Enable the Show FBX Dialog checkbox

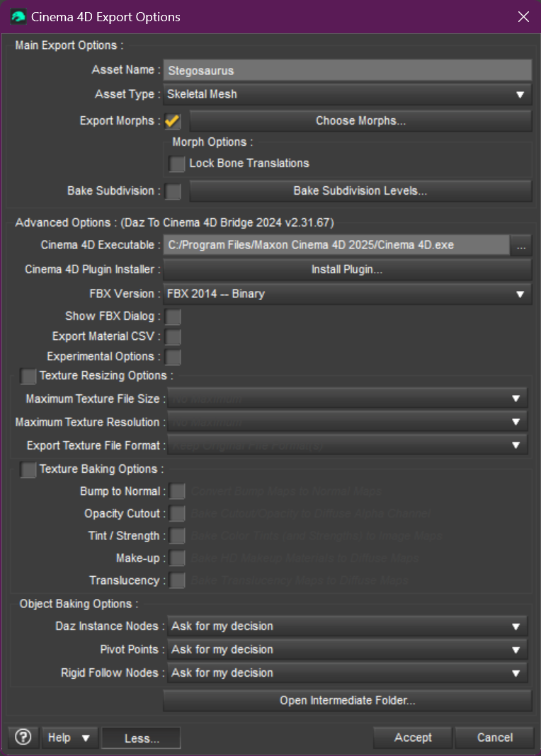click(173, 316)
